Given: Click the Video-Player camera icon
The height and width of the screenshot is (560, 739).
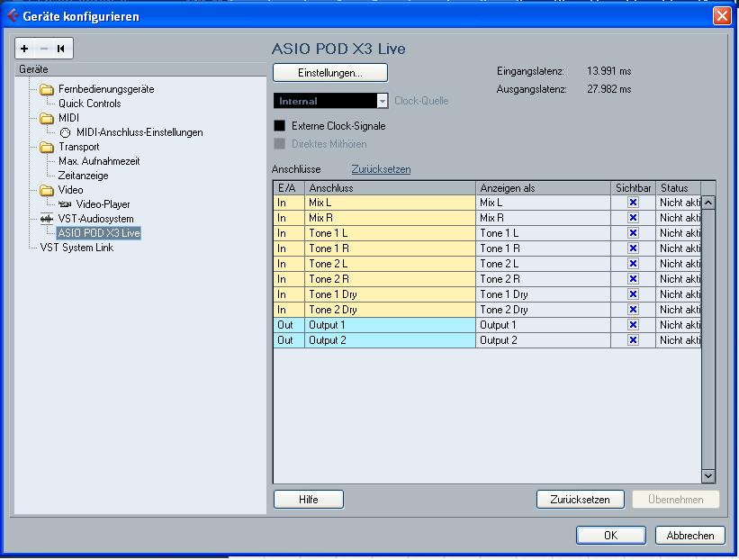Looking at the screenshot, I should [x=65, y=204].
